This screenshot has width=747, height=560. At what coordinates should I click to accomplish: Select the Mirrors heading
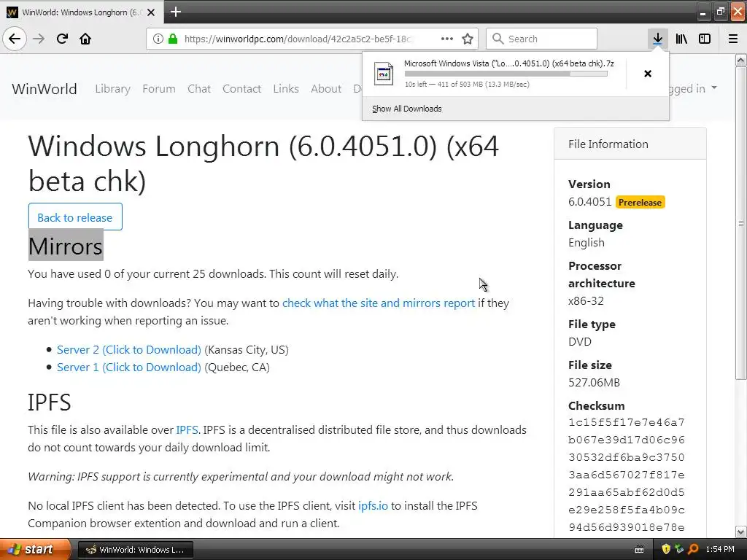[x=66, y=246]
